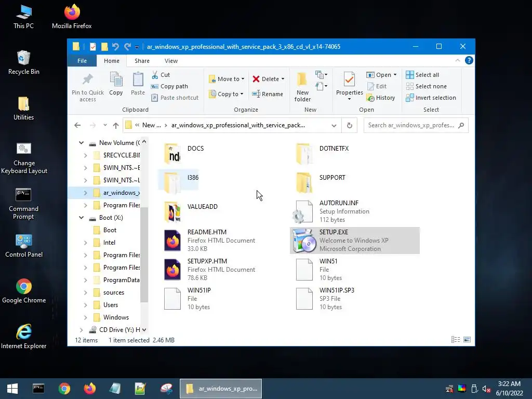Open file History in ribbon

381,98
